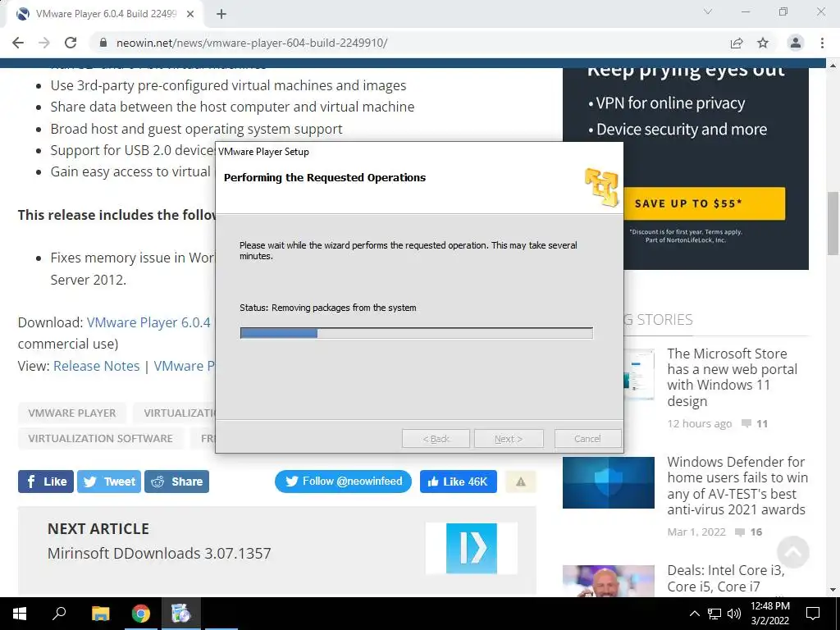Open the Windows Start menu

click(20, 614)
